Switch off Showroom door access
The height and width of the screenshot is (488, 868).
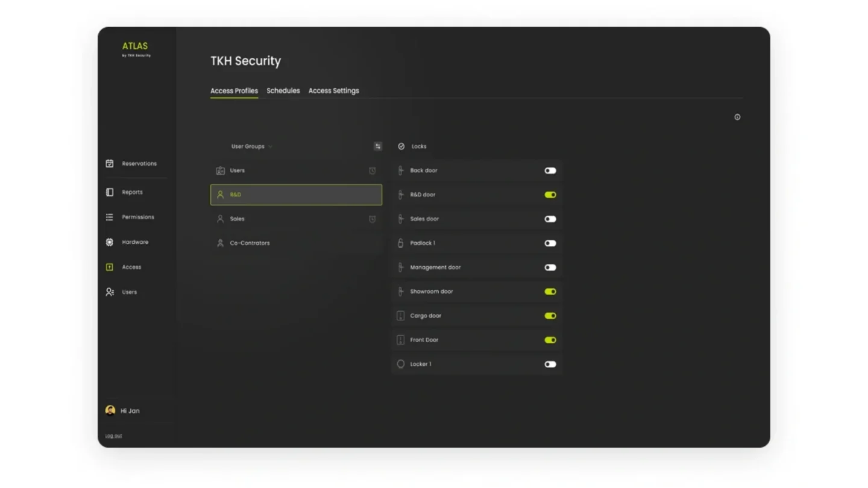click(550, 292)
